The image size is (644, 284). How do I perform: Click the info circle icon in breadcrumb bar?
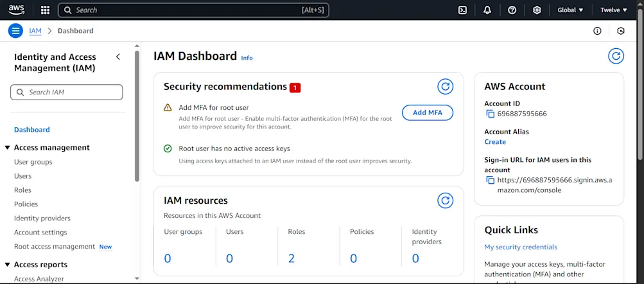(597, 31)
